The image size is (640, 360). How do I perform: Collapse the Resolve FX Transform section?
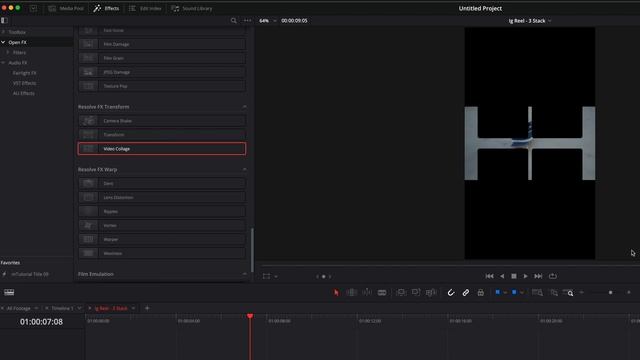[244, 107]
